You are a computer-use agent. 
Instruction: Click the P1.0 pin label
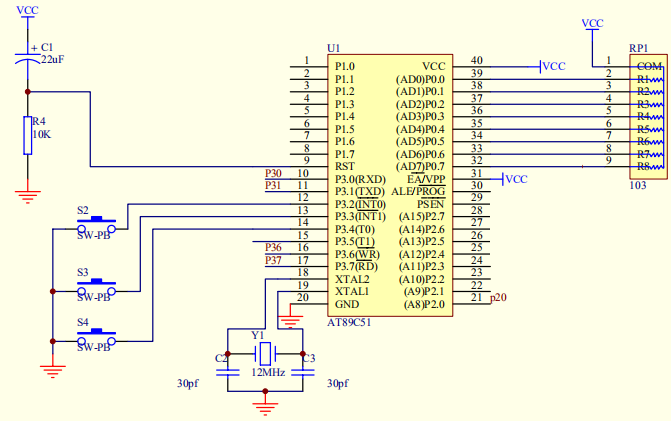click(x=345, y=66)
